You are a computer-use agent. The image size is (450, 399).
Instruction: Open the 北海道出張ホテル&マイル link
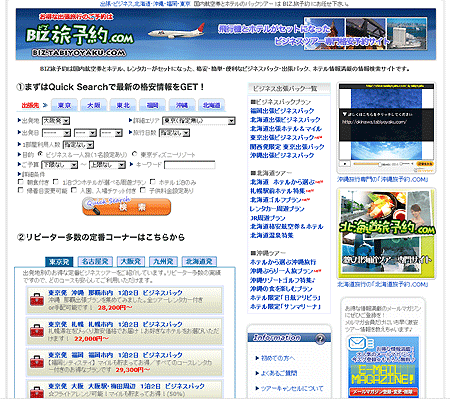tap(286, 129)
